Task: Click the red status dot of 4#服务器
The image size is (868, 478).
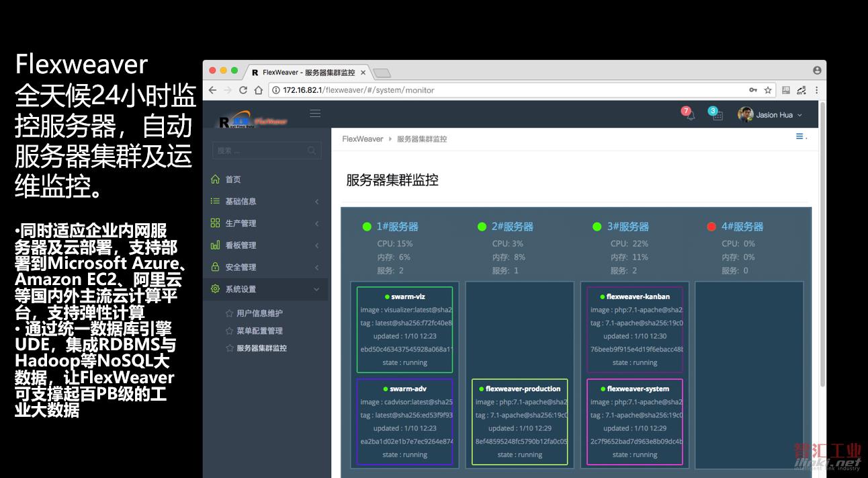Action: 711,227
